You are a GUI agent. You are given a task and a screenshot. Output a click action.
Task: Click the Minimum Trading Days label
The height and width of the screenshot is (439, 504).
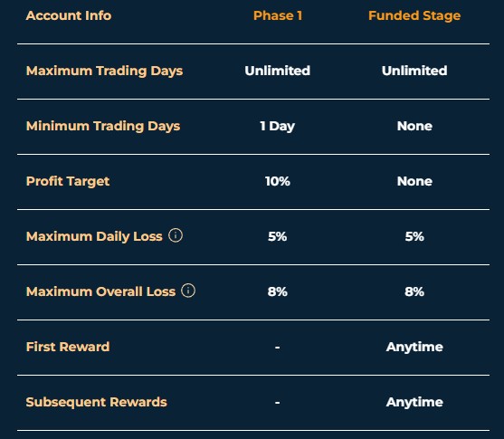point(103,126)
